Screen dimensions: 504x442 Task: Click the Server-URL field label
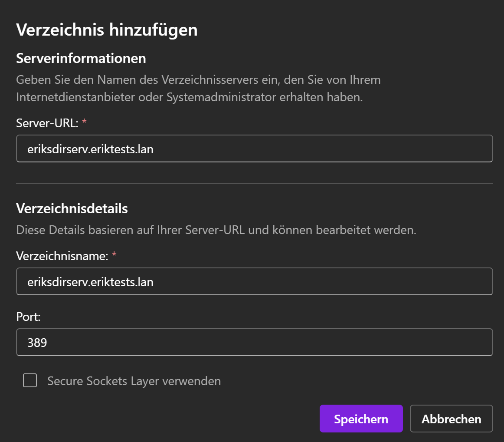pos(47,123)
